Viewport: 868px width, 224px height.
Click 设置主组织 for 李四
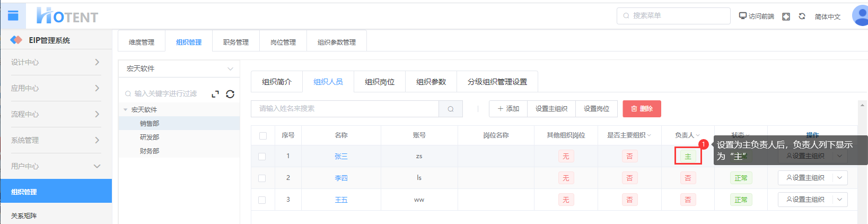[x=805, y=178]
